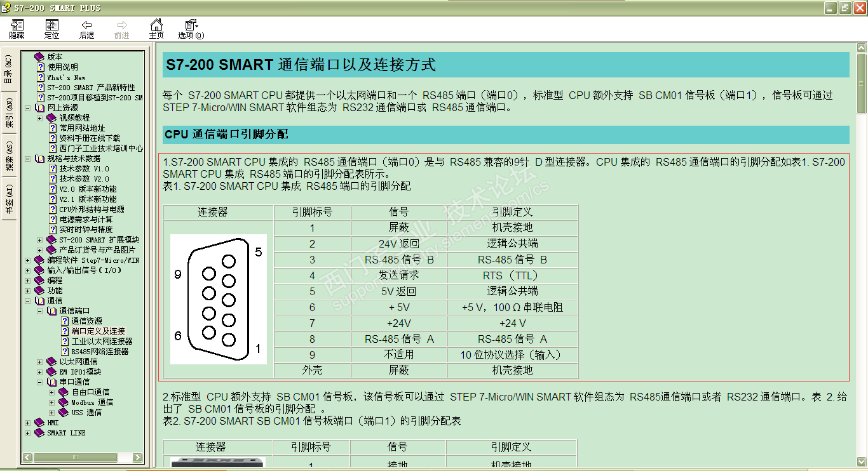
Task: Select the 端口定义及连接 topic in the tree
Action: (98, 331)
